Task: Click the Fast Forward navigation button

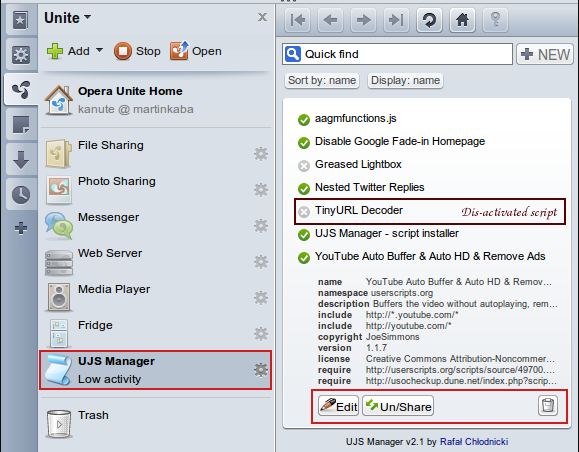Action: [396, 20]
